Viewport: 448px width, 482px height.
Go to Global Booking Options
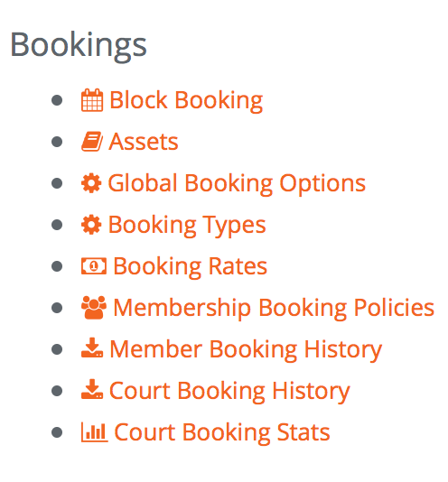(237, 184)
